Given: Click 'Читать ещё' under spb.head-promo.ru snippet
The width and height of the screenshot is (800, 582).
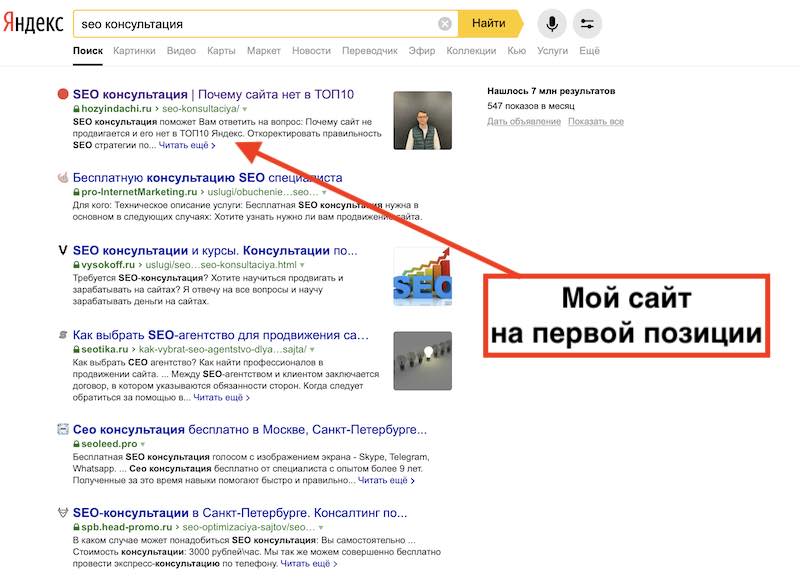Looking at the screenshot, I should (309, 564).
